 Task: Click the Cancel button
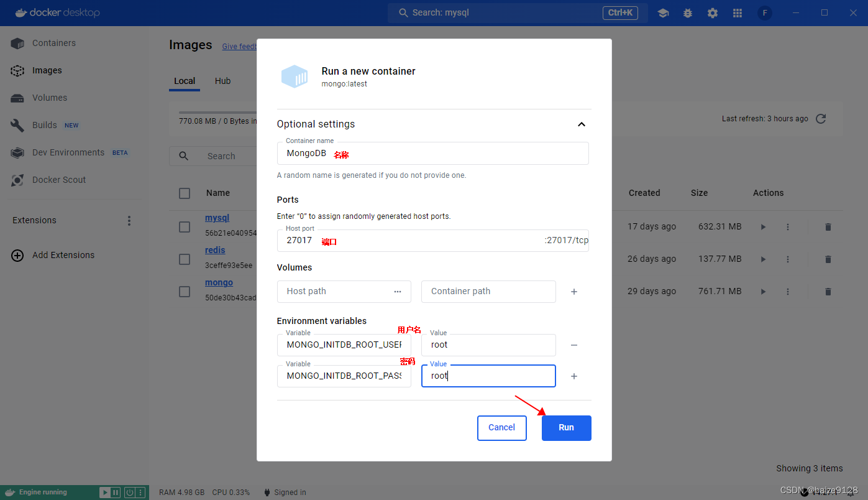501,428
